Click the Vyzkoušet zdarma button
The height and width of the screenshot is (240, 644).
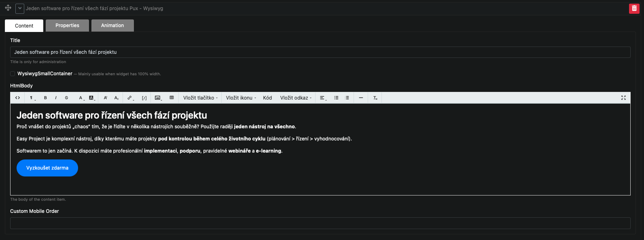[47, 168]
